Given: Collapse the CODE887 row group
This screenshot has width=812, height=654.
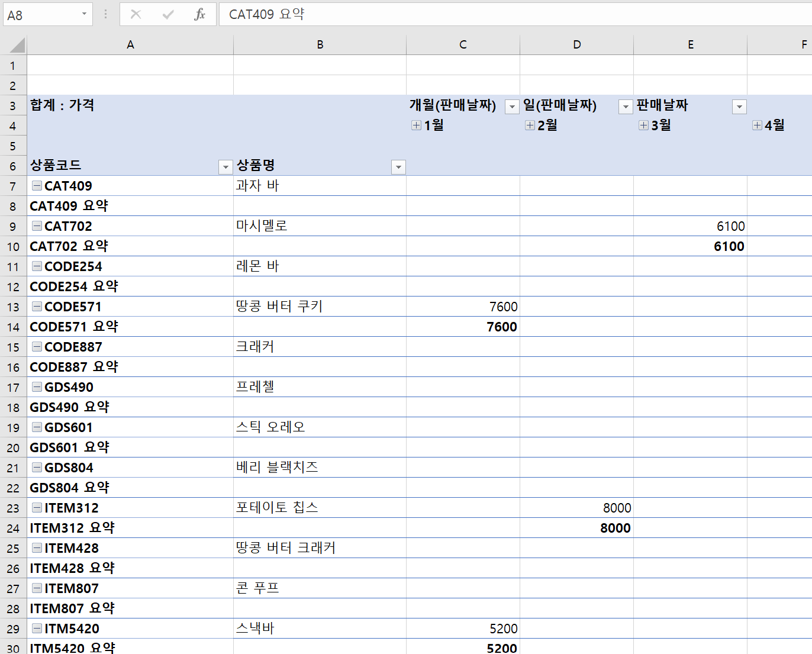Looking at the screenshot, I should (x=37, y=347).
